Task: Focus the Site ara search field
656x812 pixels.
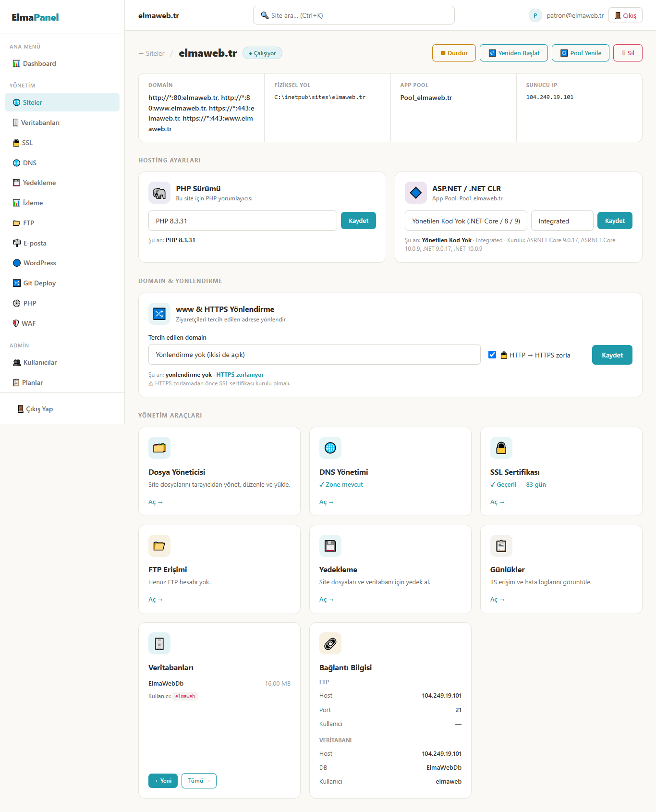Action: click(354, 15)
